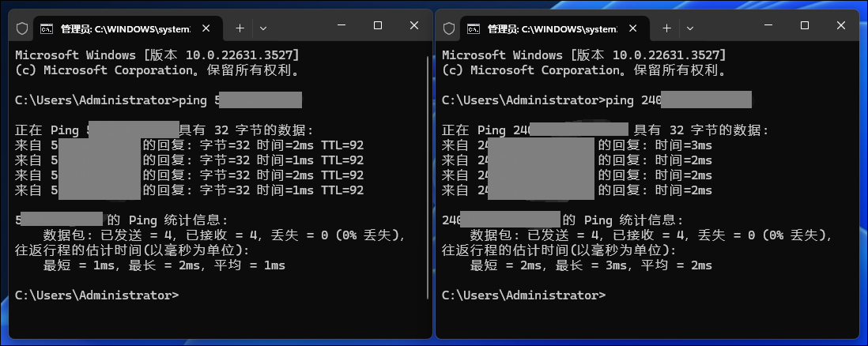Screen dimensions: 868x346
Task: Select the administrator tab in left terminal
Action: (128, 28)
